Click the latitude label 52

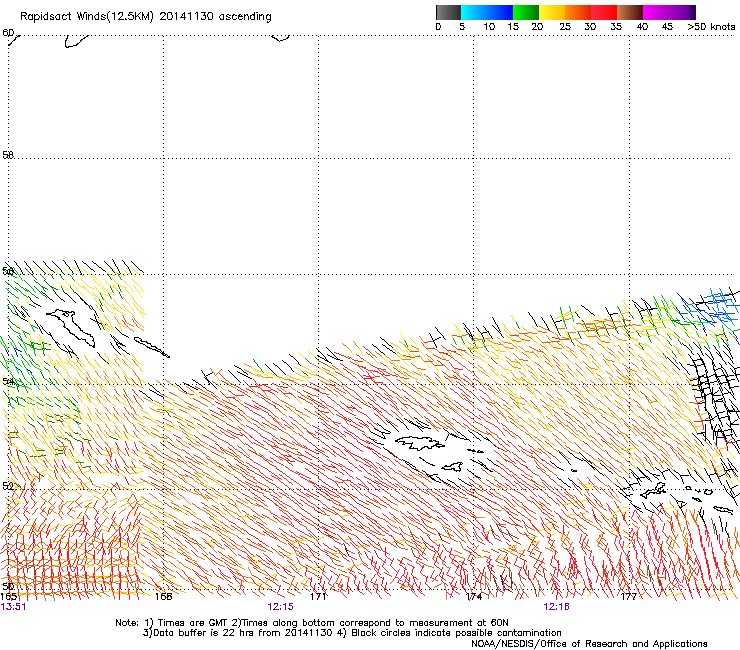[8, 486]
